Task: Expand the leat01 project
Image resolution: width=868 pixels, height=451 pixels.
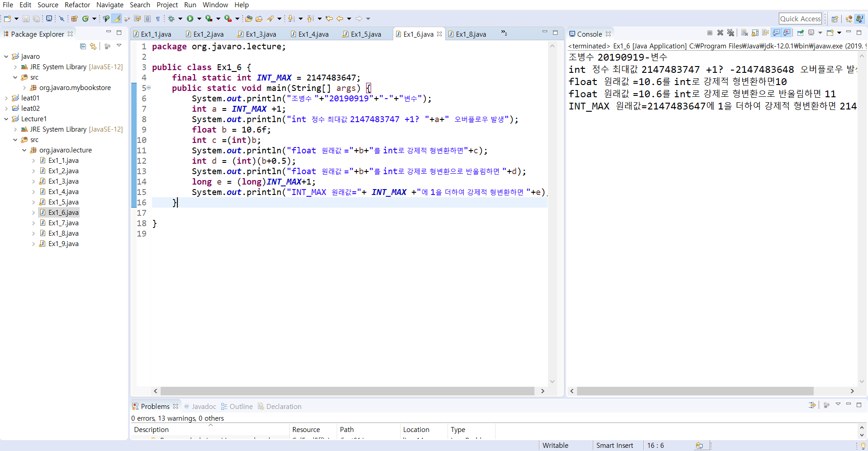Action: 6,98
